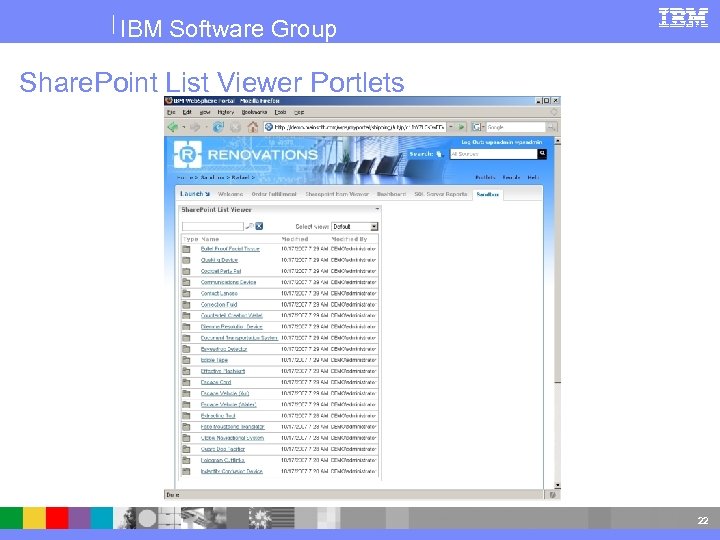This screenshot has width=720, height=540.
Task: Open the SharePoint List Viewer portlet menu arrow
Action: (x=377, y=209)
